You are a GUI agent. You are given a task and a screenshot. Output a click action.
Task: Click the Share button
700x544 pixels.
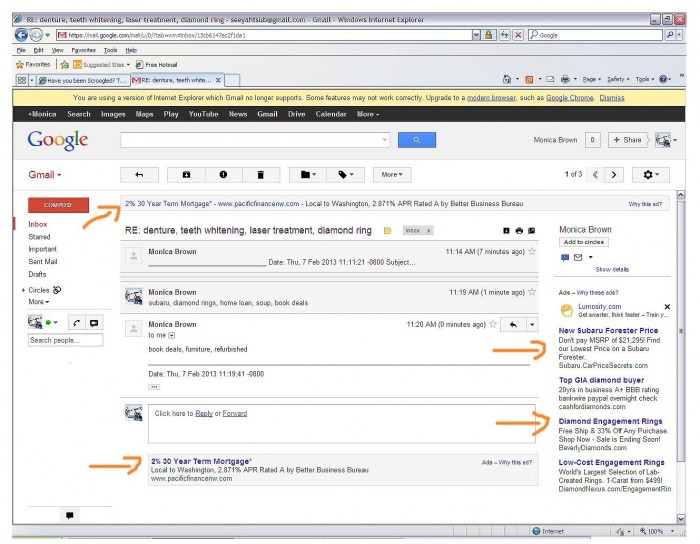pyautogui.click(x=628, y=140)
